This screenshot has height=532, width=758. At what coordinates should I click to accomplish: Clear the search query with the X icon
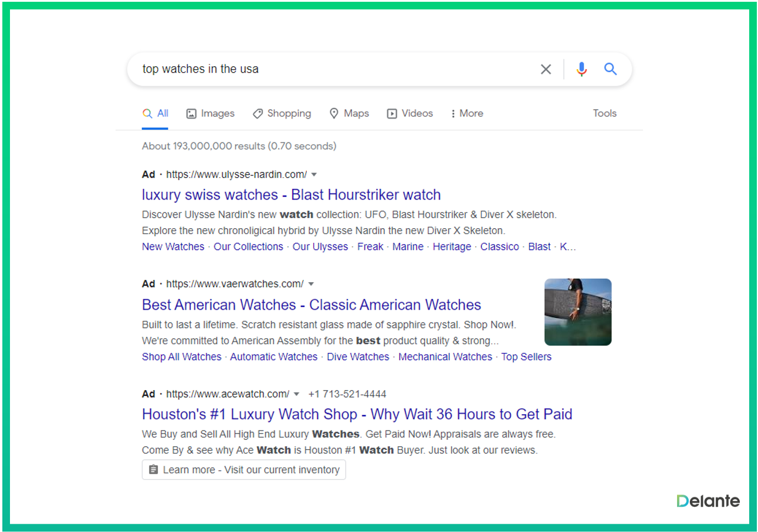[x=546, y=69]
